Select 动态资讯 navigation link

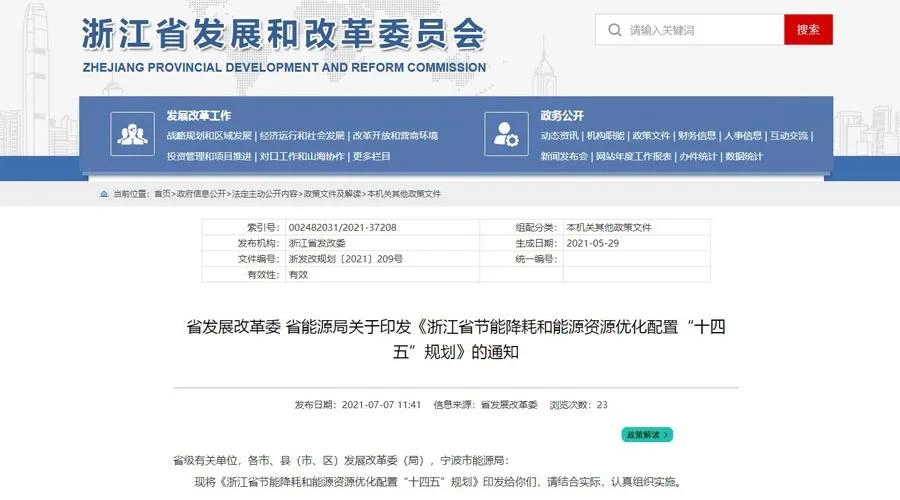tap(559, 136)
